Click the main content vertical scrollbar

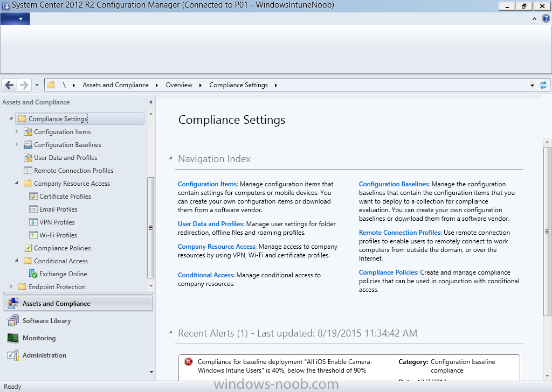click(547, 232)
